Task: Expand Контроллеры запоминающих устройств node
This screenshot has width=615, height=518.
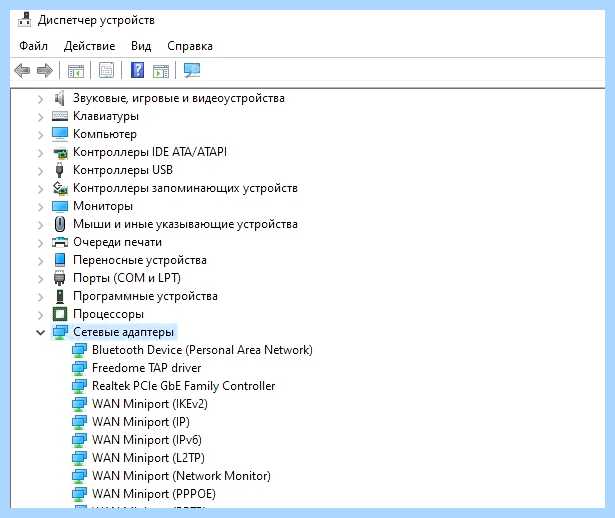Action: tap(40, 189)
